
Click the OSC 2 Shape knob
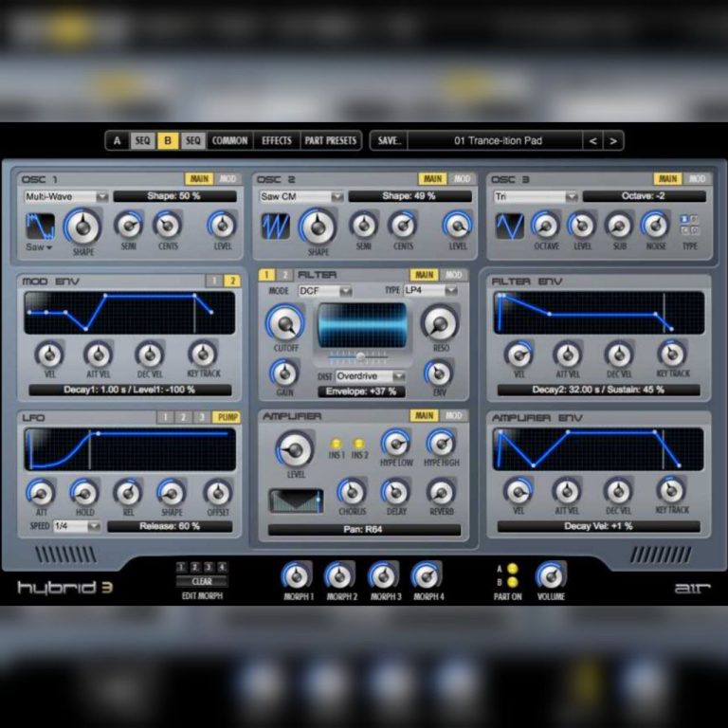pyautogui.click(x=318, y=227)
